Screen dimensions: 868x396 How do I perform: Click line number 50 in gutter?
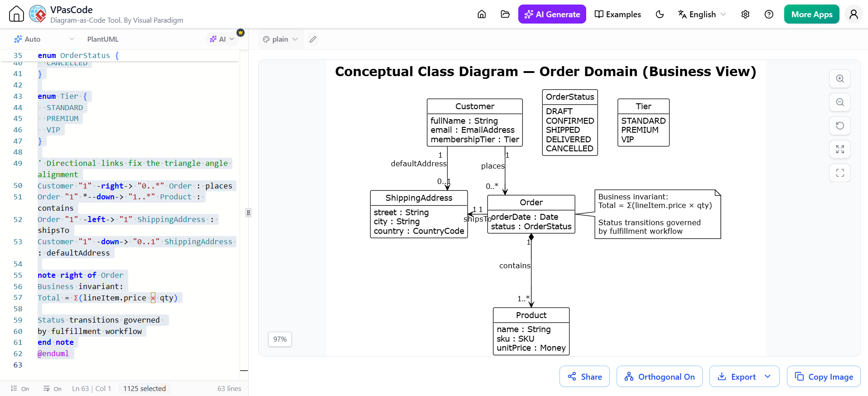coord(18,186)
